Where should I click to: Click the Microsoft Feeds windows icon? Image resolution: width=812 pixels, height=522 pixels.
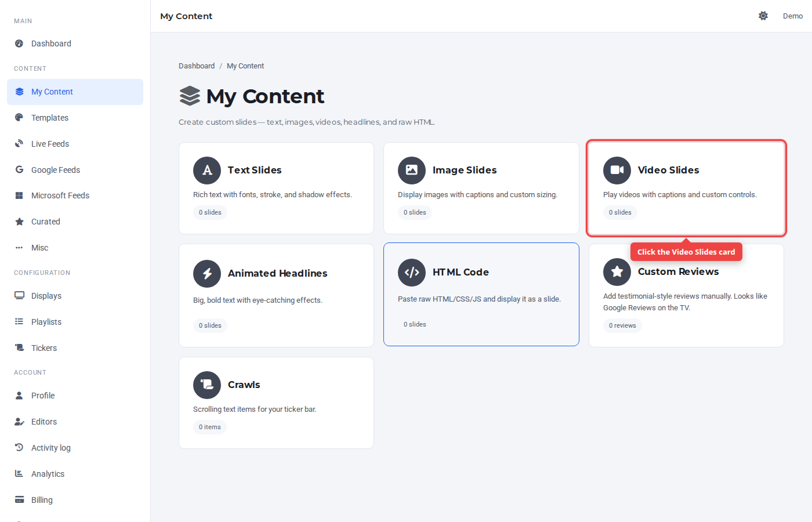(x=19, y=195)
